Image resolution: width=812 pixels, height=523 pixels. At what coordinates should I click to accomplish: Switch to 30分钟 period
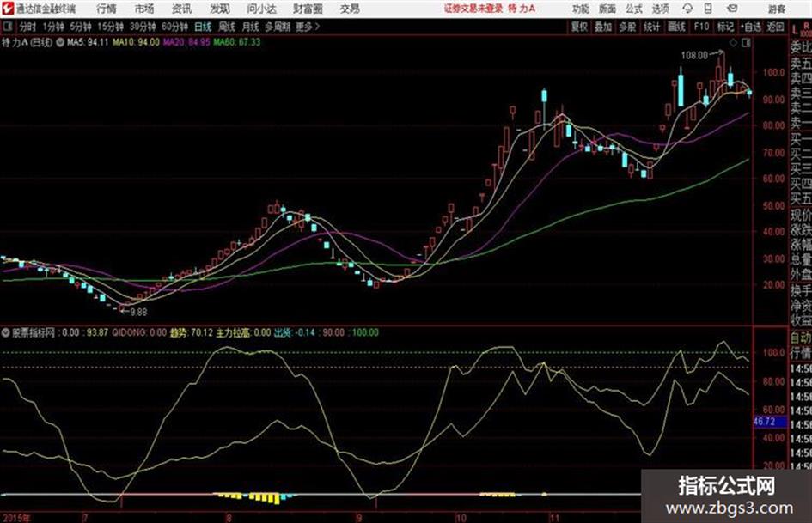click(x=143, y=27)
